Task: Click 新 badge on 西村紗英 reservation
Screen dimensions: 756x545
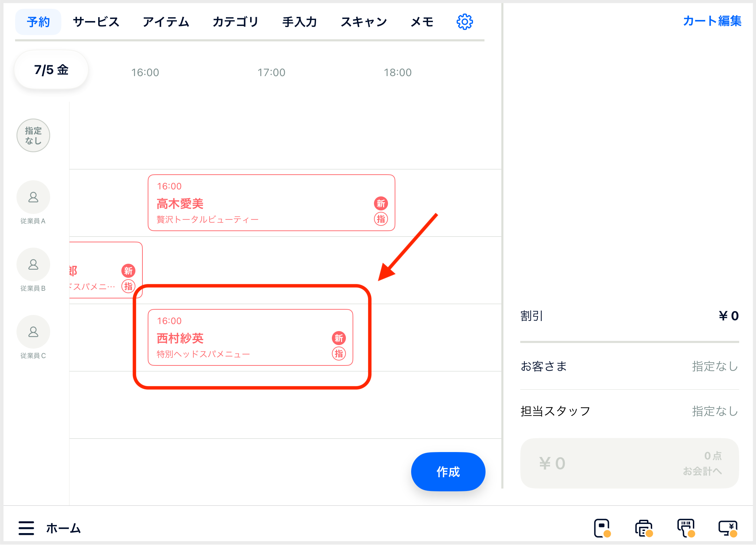Action: coord(339,338)
